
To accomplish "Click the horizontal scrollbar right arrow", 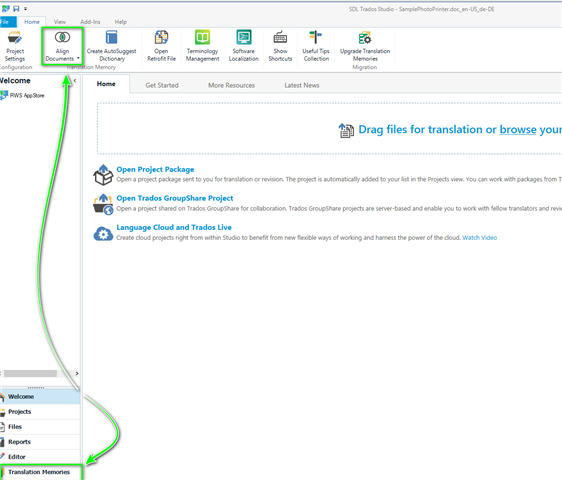I will click(77, 374).
